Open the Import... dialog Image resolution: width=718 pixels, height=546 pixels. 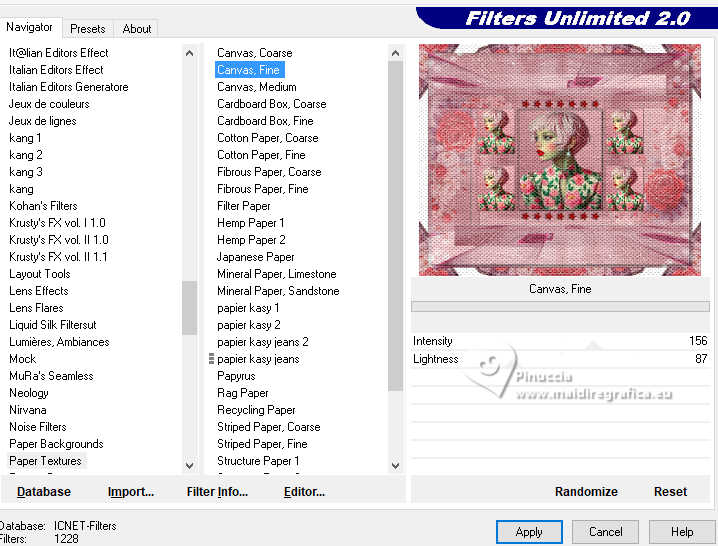131,491
